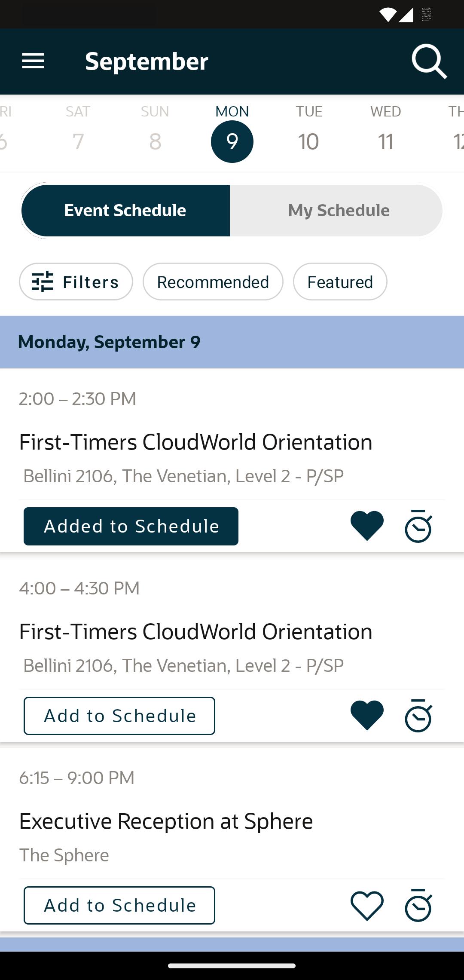Add Executive Reception to schedule

119,905
